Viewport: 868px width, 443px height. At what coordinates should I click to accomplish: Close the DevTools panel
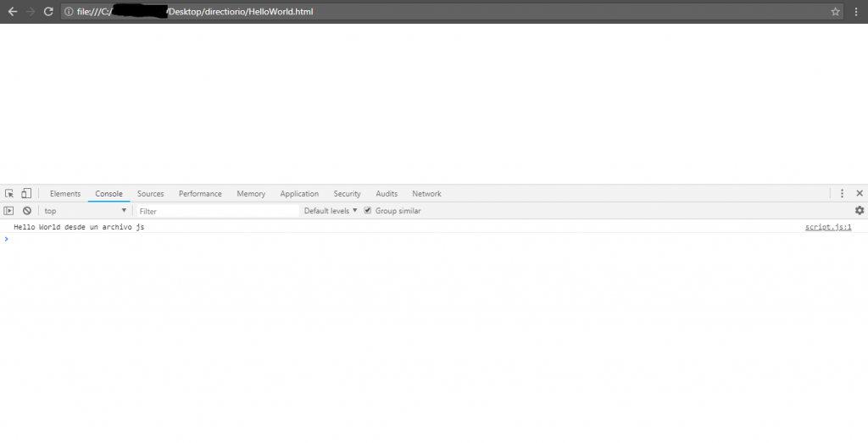click(x=859, y=194)
